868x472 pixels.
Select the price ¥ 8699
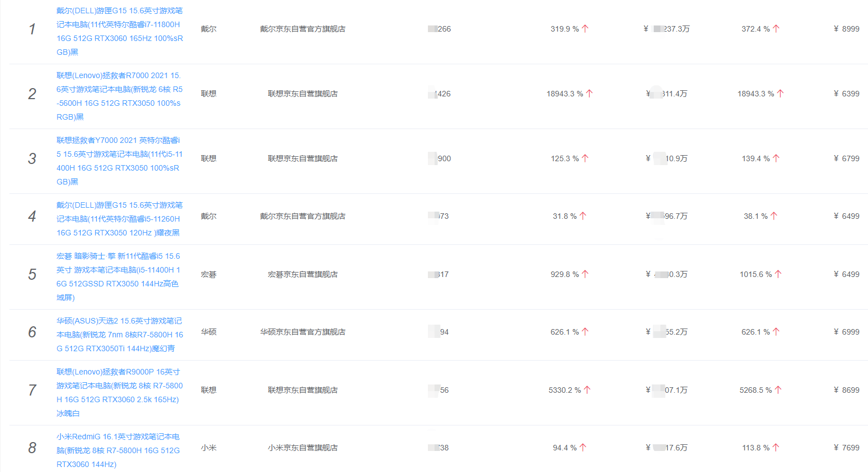coord(846,390)
